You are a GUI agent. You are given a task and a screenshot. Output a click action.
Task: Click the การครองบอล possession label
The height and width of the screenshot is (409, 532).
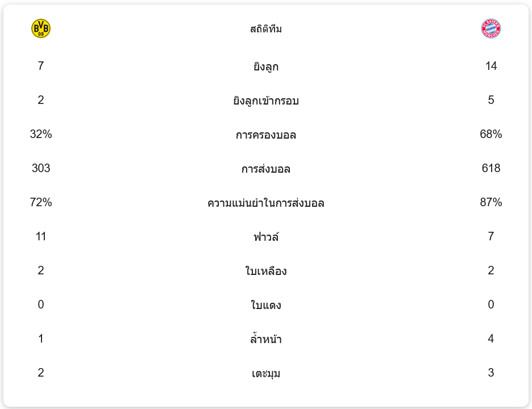pyautogui.click(x=266, y=135)
